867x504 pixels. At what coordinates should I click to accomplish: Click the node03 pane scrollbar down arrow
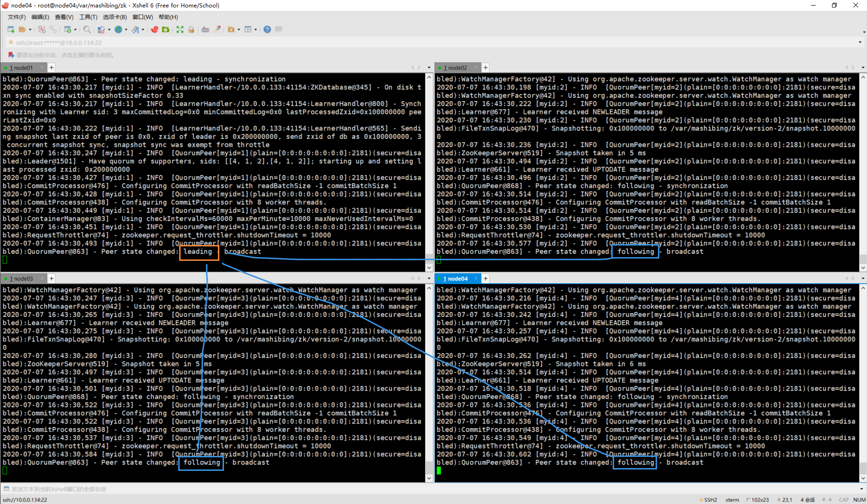coord(429,478)
